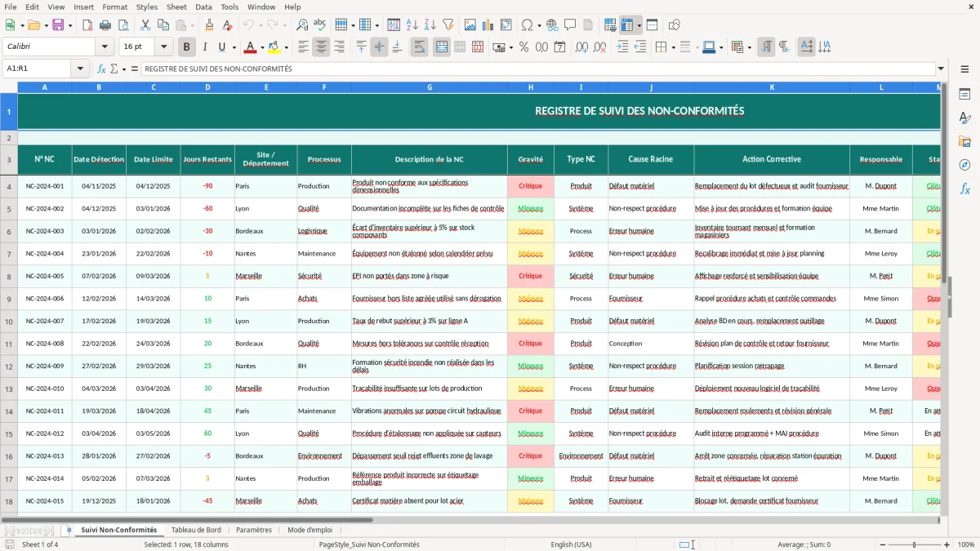Format as percent icon

(523, 47)
